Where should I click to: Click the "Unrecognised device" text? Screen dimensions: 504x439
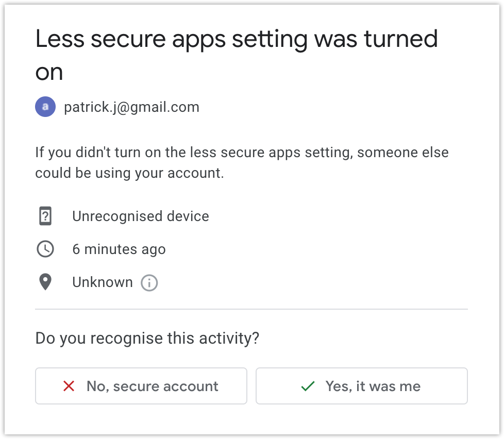point(141,216)
